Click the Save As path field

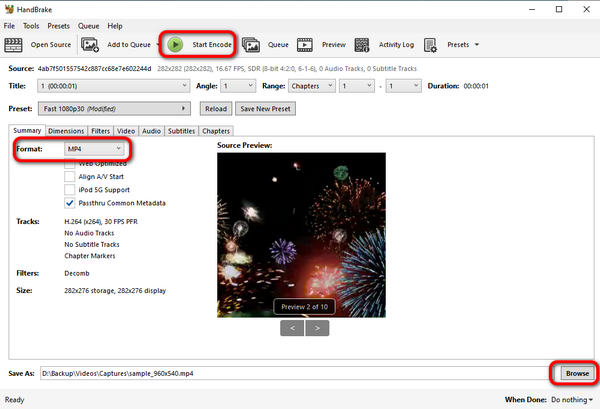coord(297,373)
